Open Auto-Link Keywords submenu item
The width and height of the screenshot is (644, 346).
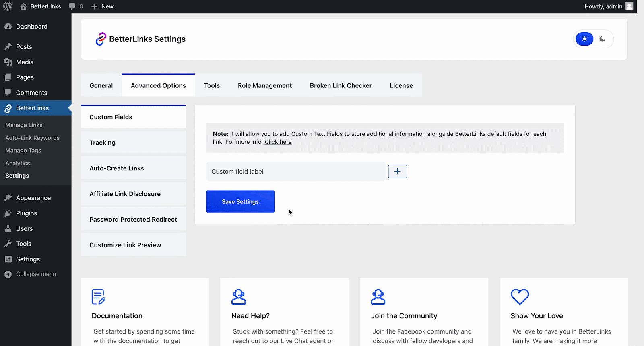pos(33,138)
